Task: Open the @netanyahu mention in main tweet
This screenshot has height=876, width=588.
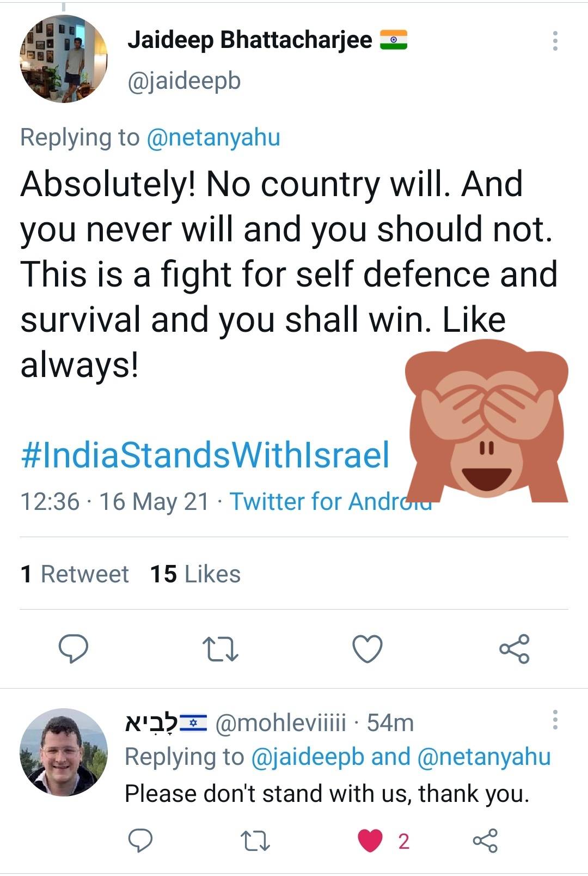Action: [x=213, y=137]
